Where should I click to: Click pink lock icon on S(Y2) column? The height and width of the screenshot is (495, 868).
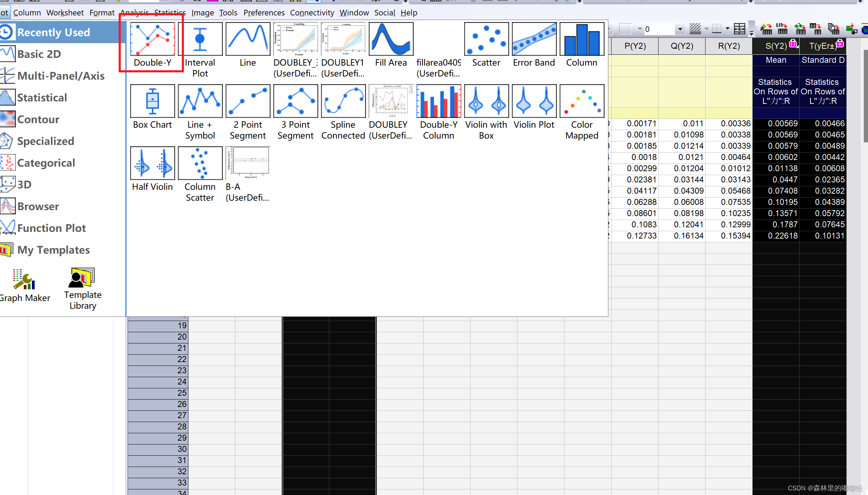(793, 44)
